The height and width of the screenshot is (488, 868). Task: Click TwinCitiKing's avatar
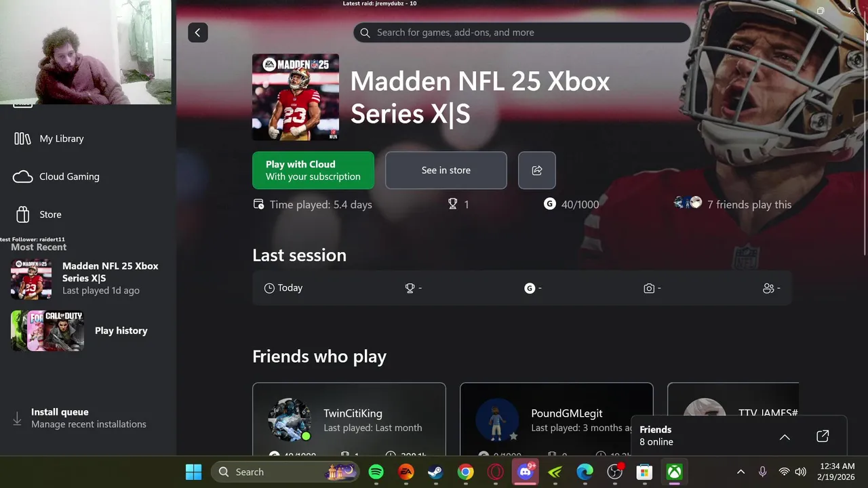click(x=290, y=420)
